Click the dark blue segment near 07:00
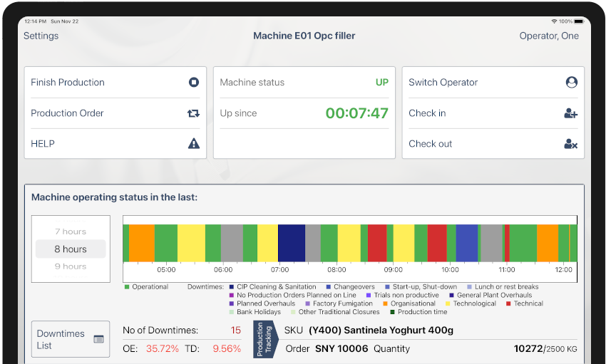 [x=291, y=243]
